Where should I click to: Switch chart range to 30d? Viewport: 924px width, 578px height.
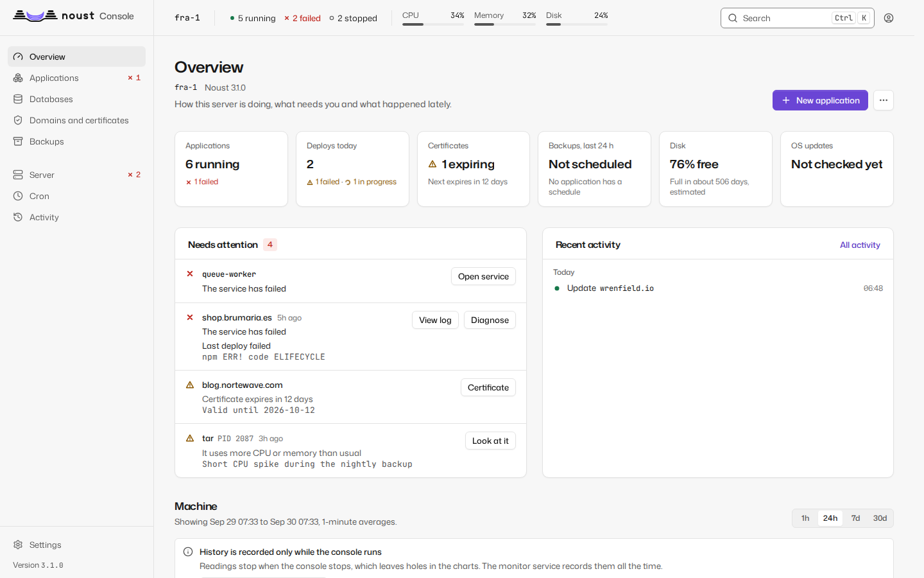click(x=880, y=518)
